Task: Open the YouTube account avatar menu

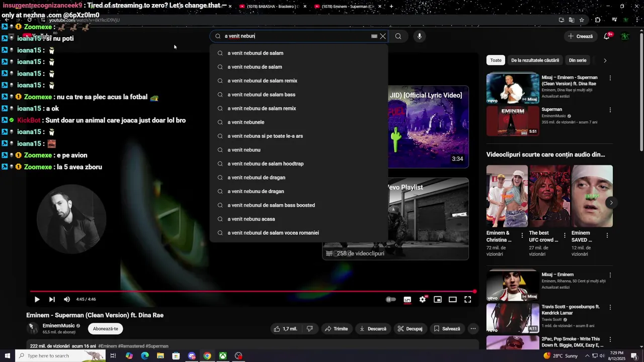Action: point(625,36)
